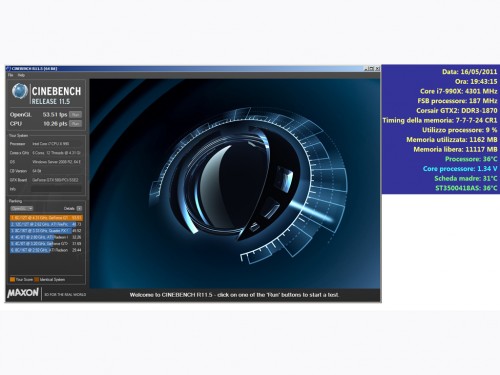Click the Identical System legend swatch

[x=37, y=280]
